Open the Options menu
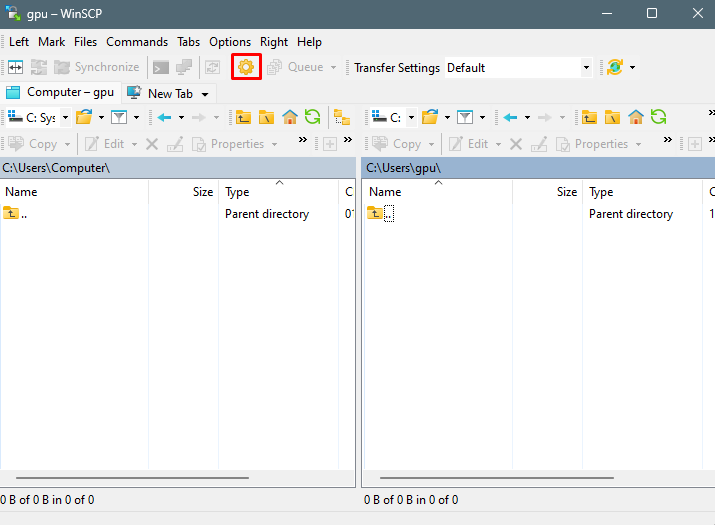The image size is (715, 525). coord(230,42)
